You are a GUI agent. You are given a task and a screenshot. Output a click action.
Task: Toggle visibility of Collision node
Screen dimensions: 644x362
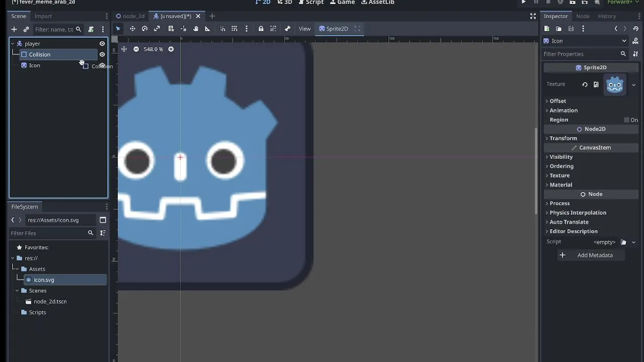coord(102,54)
